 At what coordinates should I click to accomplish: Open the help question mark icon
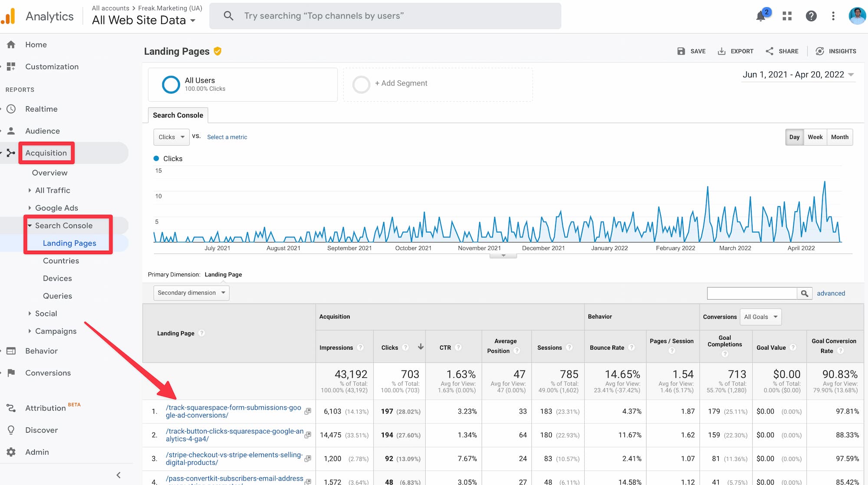point(811,16)
